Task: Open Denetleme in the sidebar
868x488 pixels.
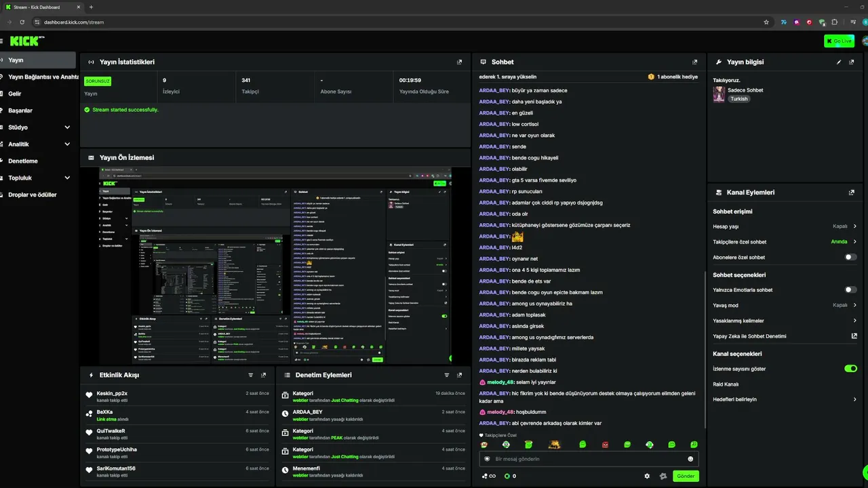Action: 38,161
